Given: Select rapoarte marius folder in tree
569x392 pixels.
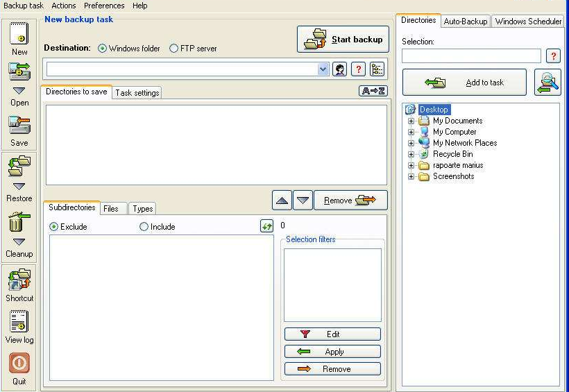Looking at the screenshot, I should click(x=458, y=165).
